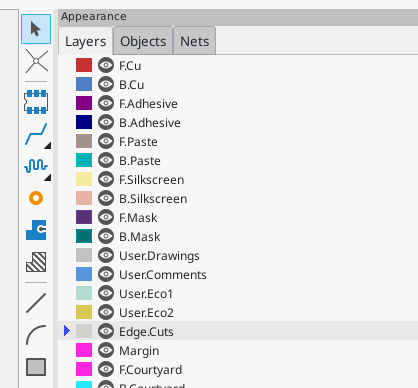Select the User.Comments layer name

[163, 275]
